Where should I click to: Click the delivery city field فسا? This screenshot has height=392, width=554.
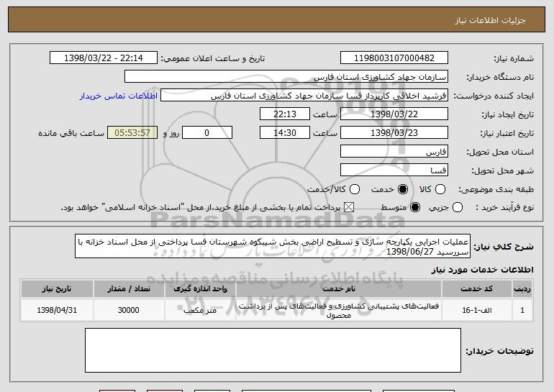[x=394, y=170]
